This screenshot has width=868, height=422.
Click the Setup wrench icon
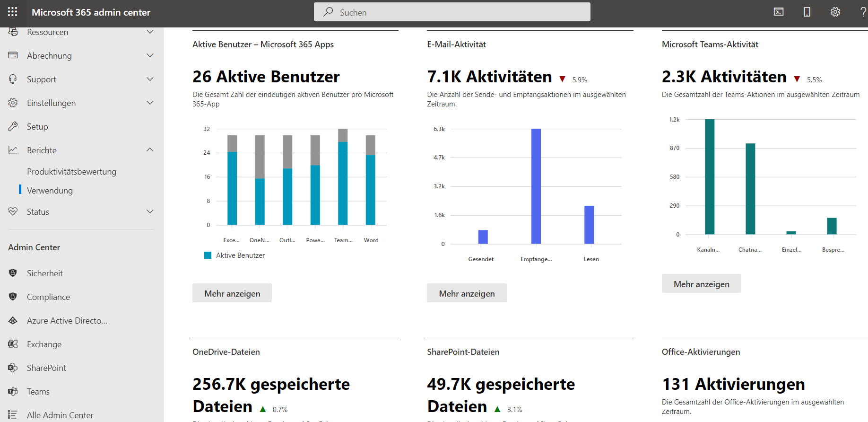point(13,126)
